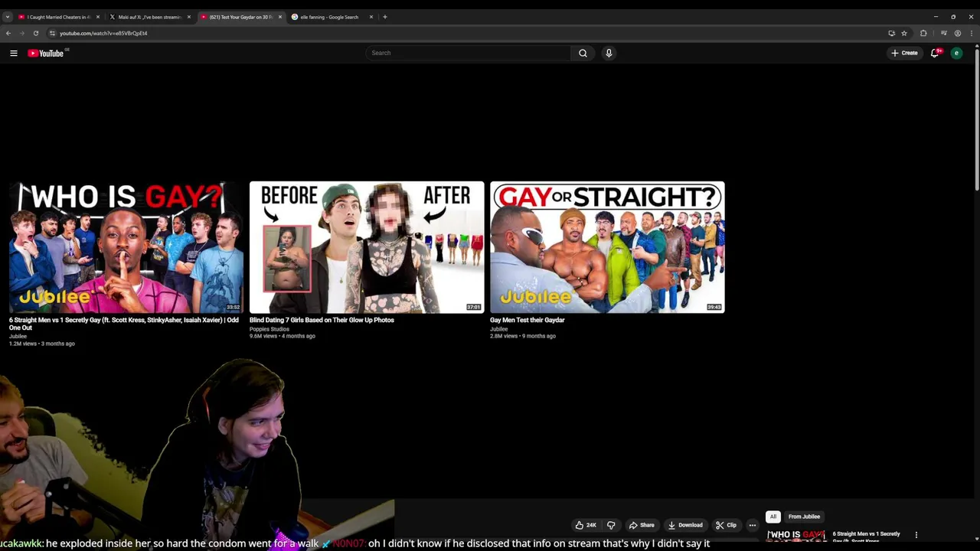980x551 pixels.
Task: Open '6 Straight Men vs 1 Secretly Gay' title
Action: click(124, 324)
